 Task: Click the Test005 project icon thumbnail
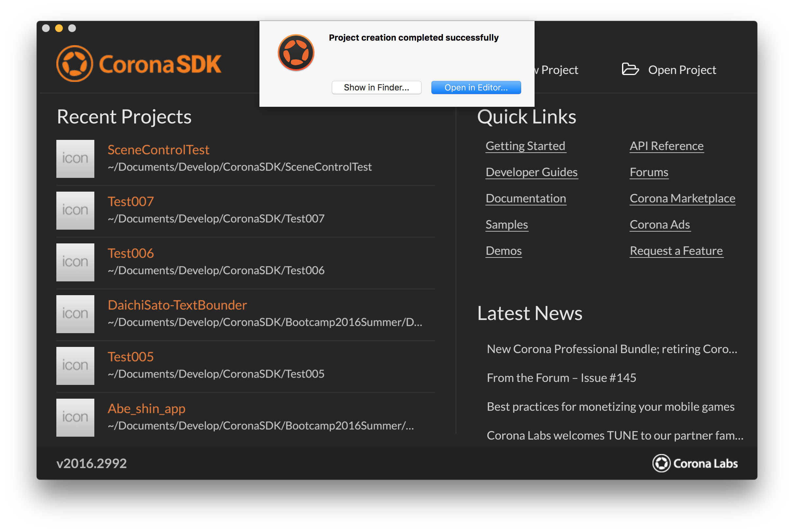75,366
